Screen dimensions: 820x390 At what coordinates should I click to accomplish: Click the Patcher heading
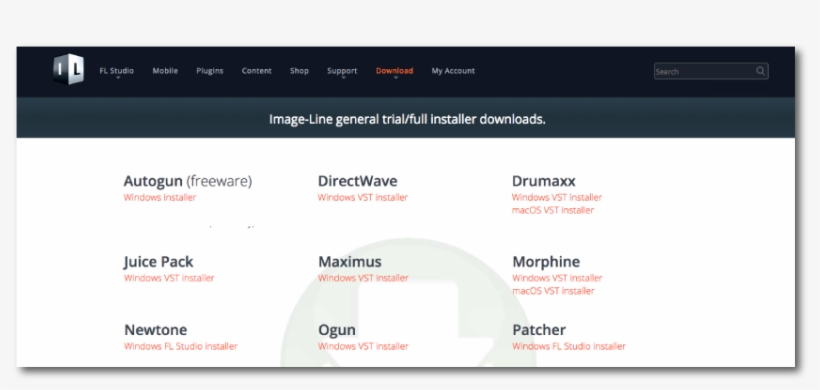pyautogui.click(x=539, y=330)
